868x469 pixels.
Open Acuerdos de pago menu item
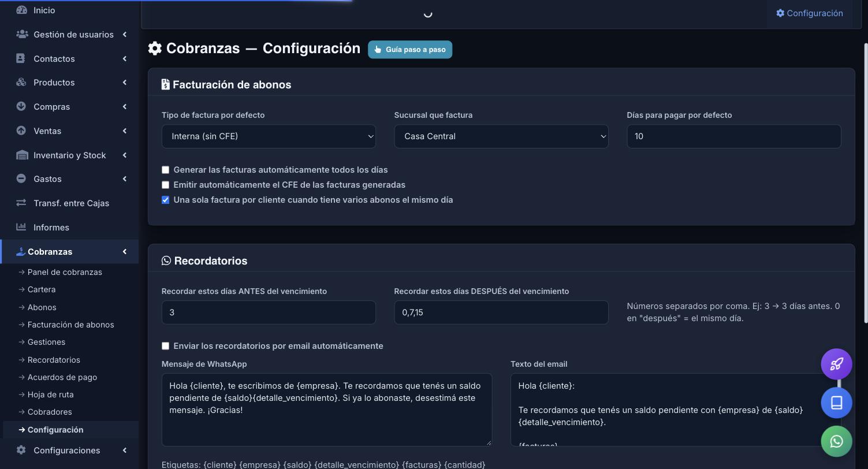[x=62, y=377]
